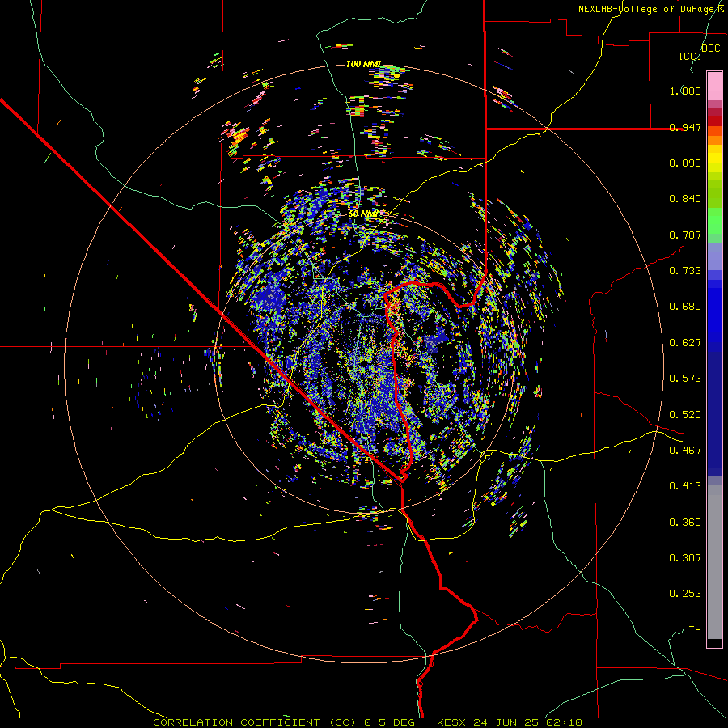
Task: Select the 0.360 scale value
Action: tap(685, 523)
